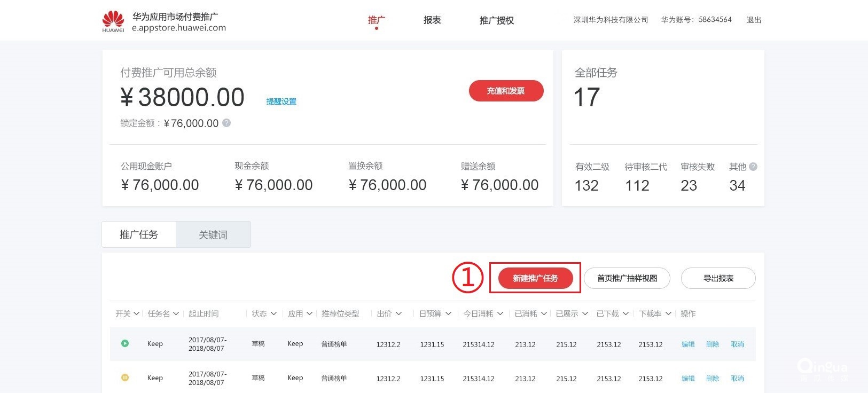Screen dimensions: 868x393
Task: Click 删除 in the first Keep row
Action: point(713,344)
